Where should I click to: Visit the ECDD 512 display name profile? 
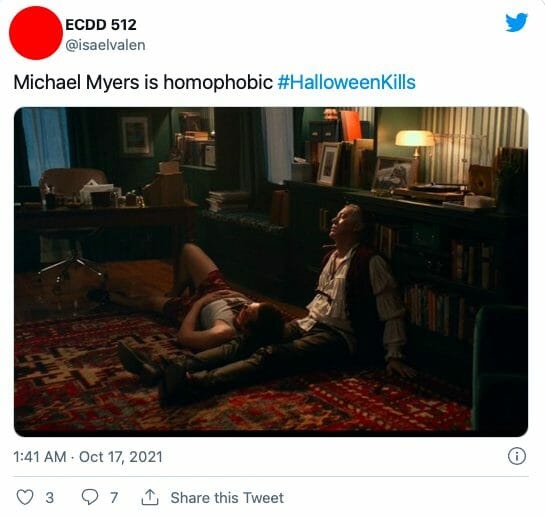coord(101,25)
